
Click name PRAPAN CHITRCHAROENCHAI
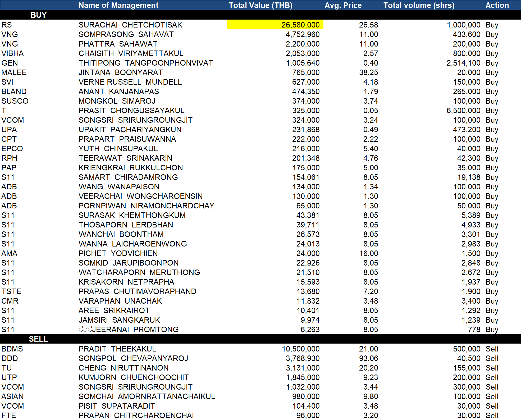pyautogui.click(x=136, y=416)
